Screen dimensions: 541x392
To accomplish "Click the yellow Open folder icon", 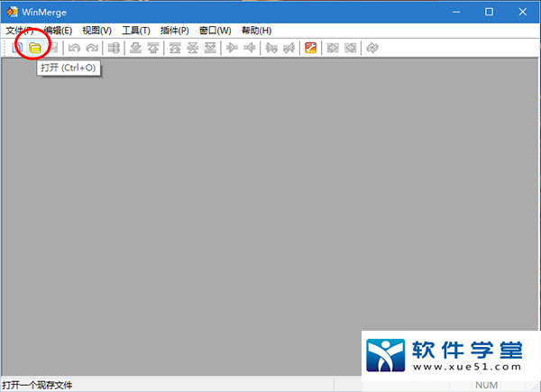I will pos(35,48).
